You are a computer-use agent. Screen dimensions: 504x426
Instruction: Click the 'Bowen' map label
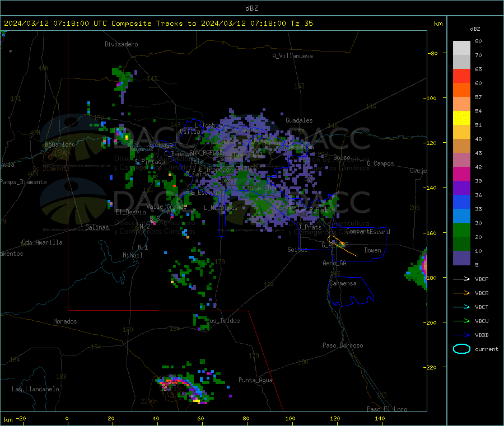[372, 250]
